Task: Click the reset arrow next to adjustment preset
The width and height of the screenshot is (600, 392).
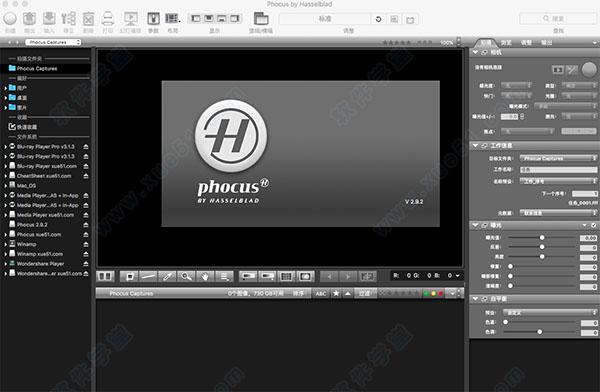Action: click(378, 19)
